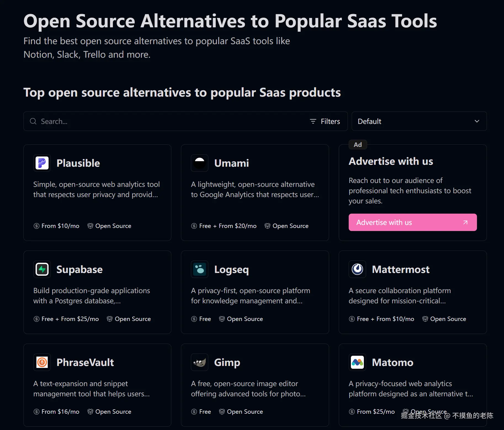504x430 pixels.
Task: Click the Plausible logo icon
Action: tap(42, 163)
